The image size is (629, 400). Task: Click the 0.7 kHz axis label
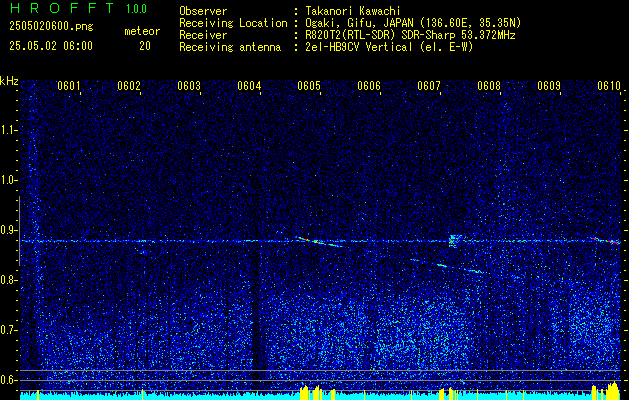click(x=7, y=331)
